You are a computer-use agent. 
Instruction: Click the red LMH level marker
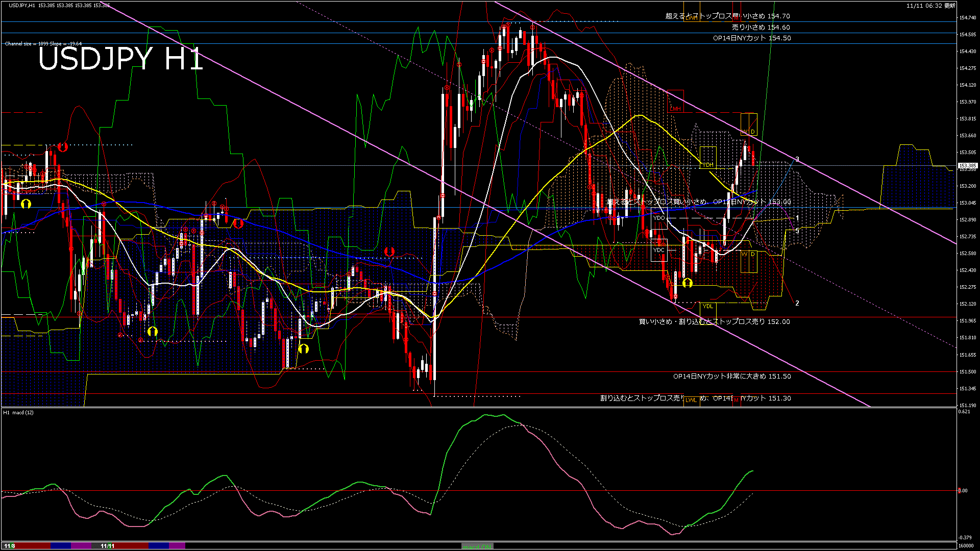tap(675, 109)
